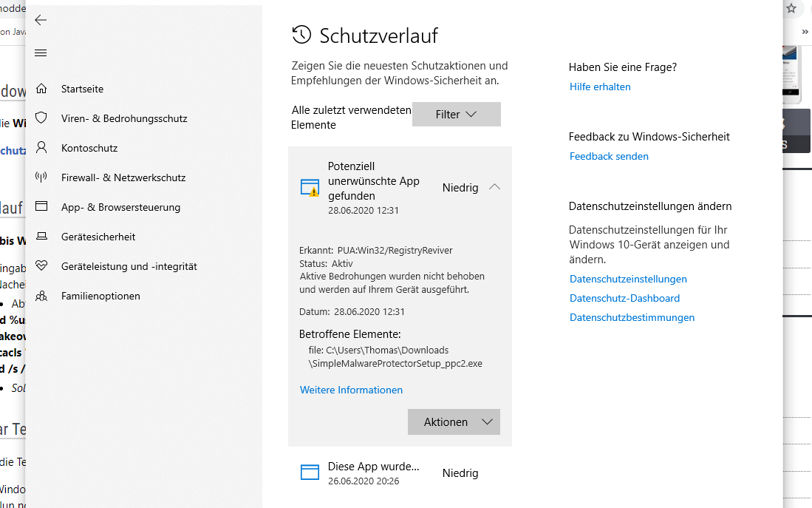Click 'Alle zuletzt verwendeten Elemente' label
This screenshot has height=508, width=812.
(x=351, y=117)
